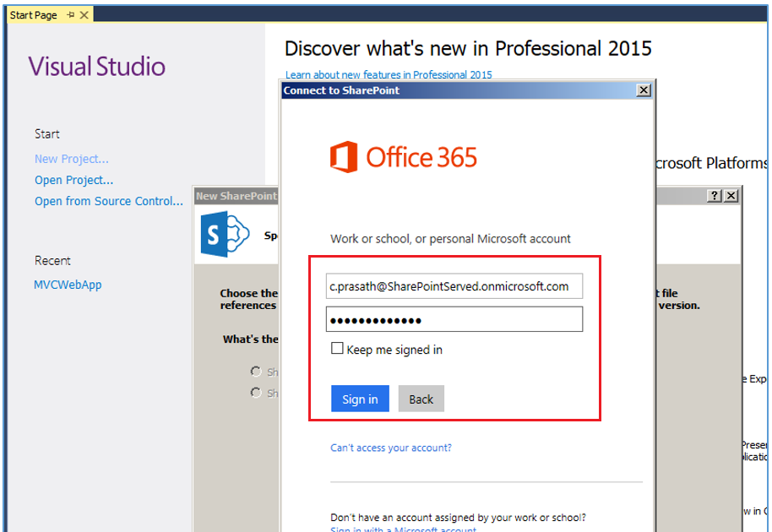Select the first radio option in SharePoint dialog
772x532 pixels.
256,372
